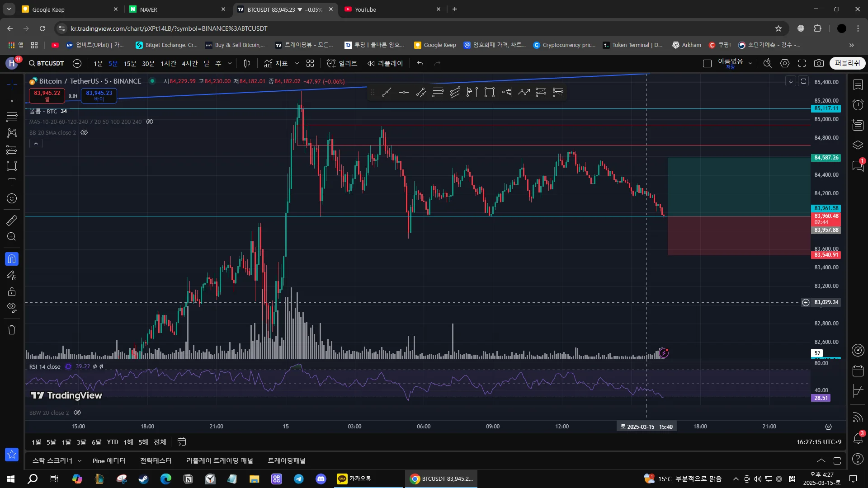The image size is (868, 488).
Task: Enter fullscreen chart mode
Action: point(802,63)
